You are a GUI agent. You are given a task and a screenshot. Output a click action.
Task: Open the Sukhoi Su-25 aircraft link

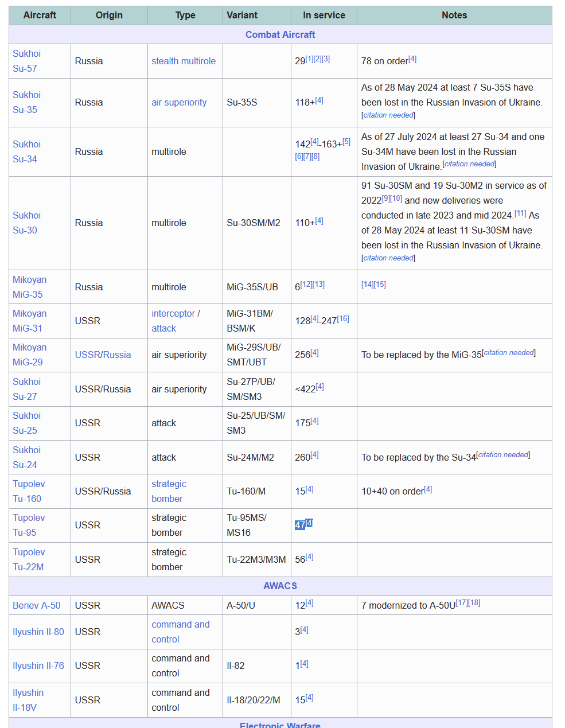(26, 423)
